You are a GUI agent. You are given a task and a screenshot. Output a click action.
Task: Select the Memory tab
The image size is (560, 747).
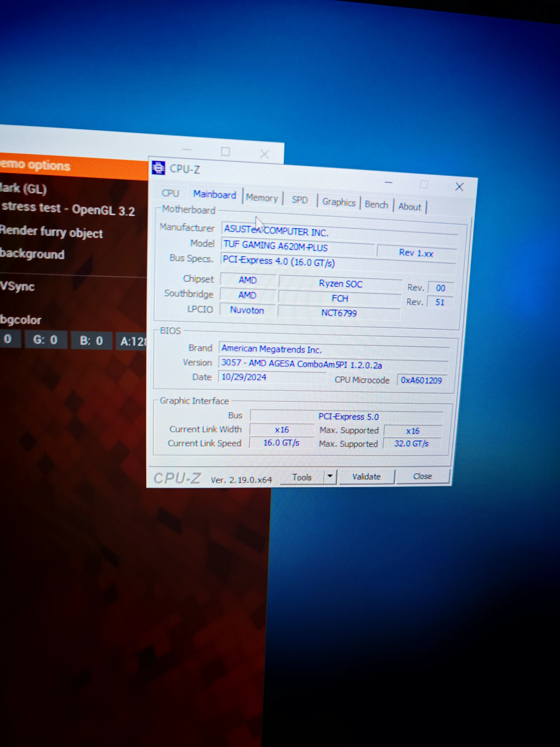(x=262, y=198)
